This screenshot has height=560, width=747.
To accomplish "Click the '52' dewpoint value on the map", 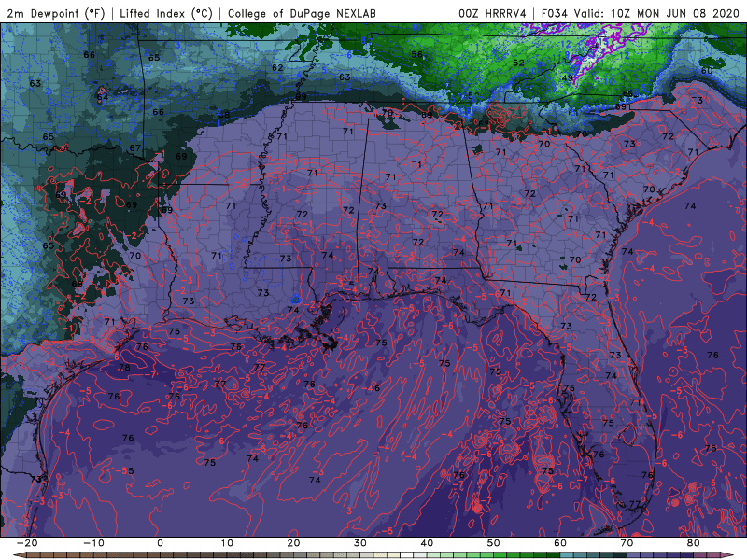I will 519,63.
